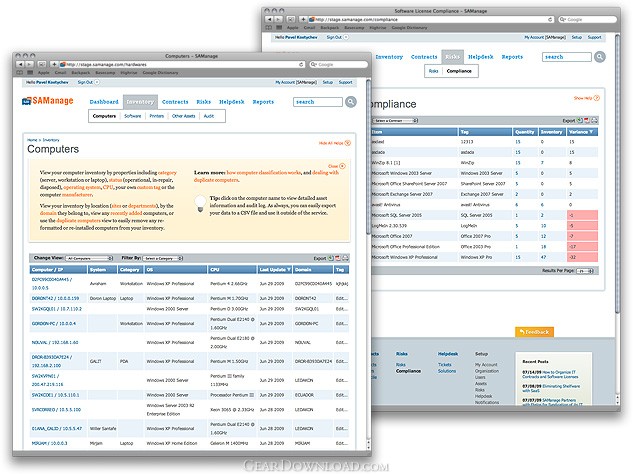
Task: Open Top Sites grid icon in the Computers window
Action: (30, 73)
